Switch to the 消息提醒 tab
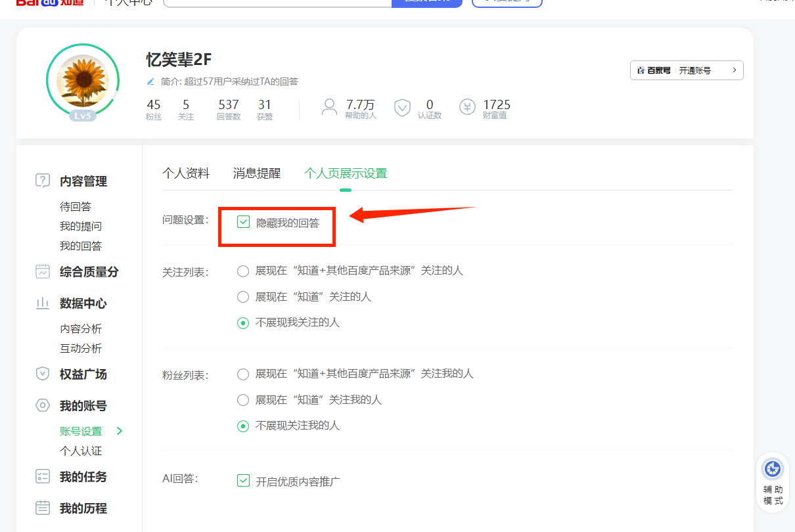The width and height of the screenshot is (795, 532). click(x=257, y=173)
